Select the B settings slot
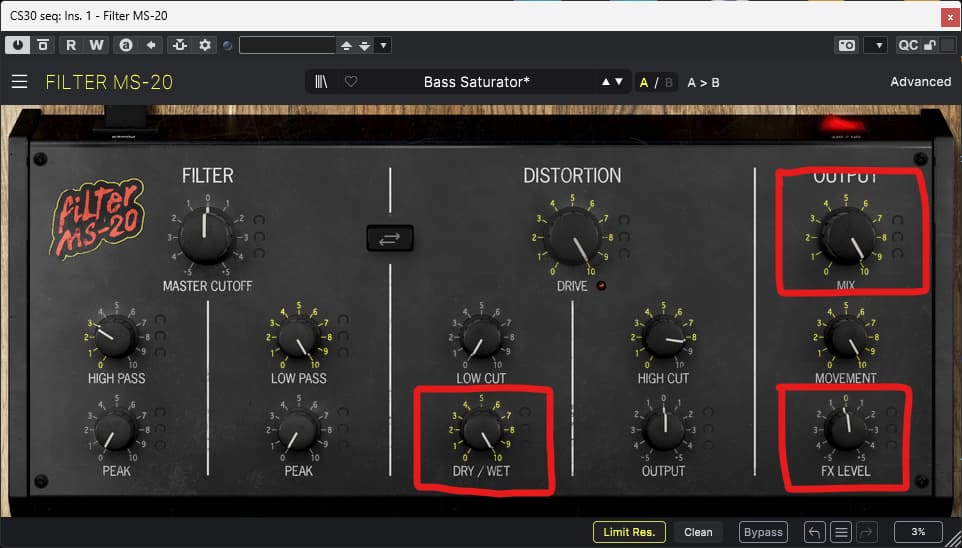The image size is (962, 548). click(x=669, y=82)
